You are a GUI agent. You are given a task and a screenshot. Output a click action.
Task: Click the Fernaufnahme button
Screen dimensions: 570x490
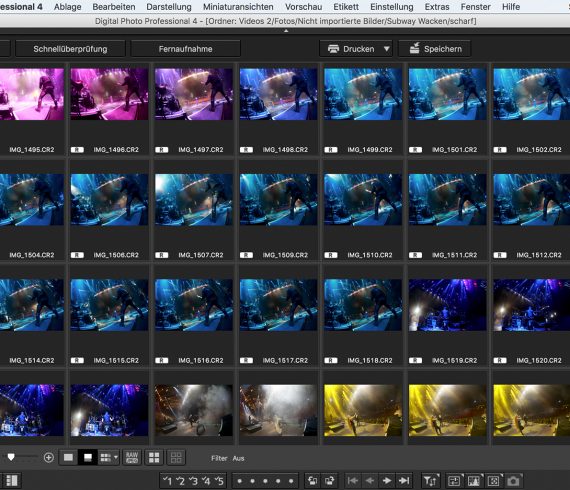185,49
